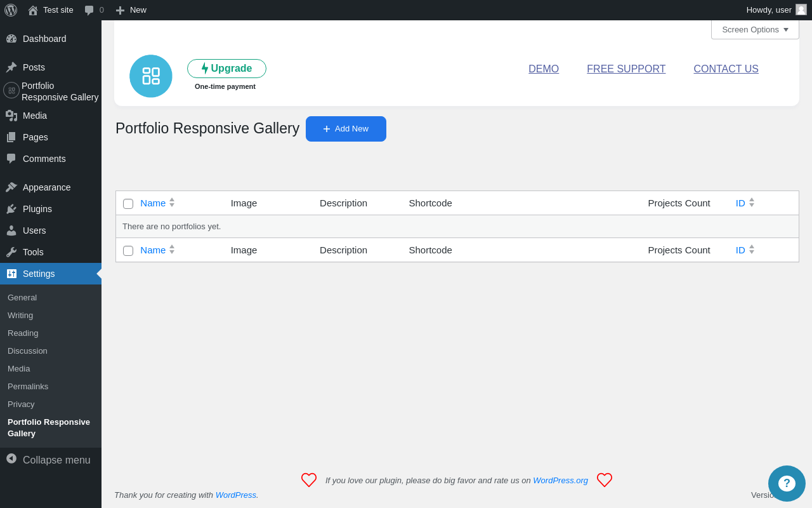
Task: Click Collapse menu arrow icon
Action: (11, 458)
